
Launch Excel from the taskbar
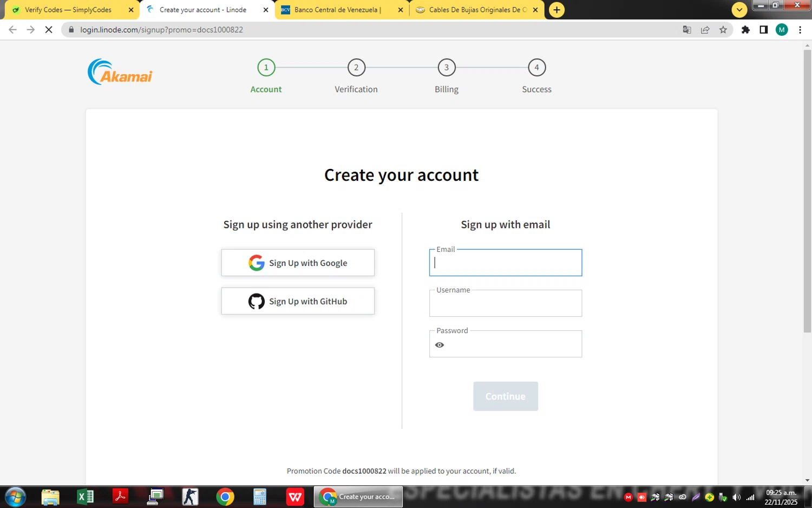click(86, 497)
